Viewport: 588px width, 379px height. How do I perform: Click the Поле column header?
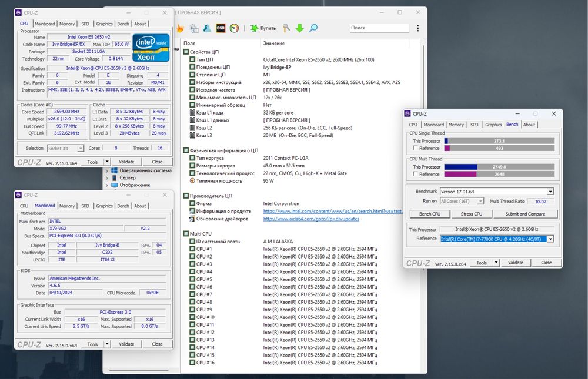coord(189,43)
